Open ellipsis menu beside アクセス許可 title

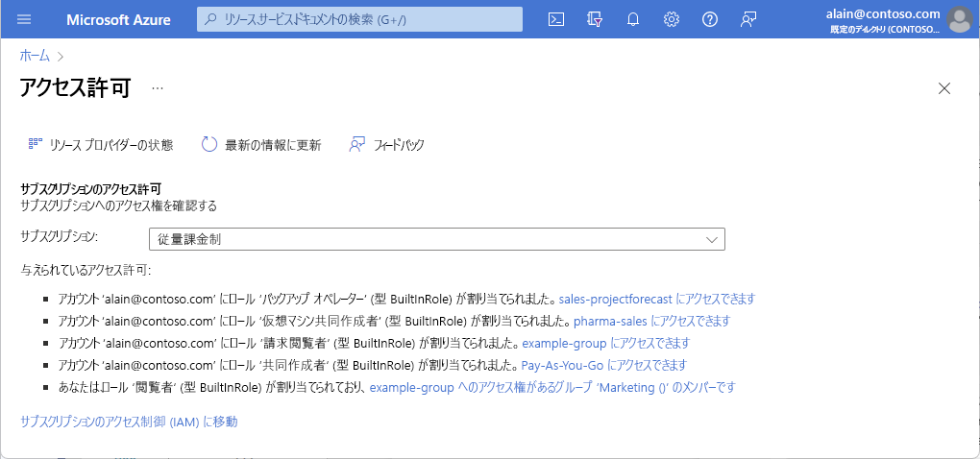(158, 88)
